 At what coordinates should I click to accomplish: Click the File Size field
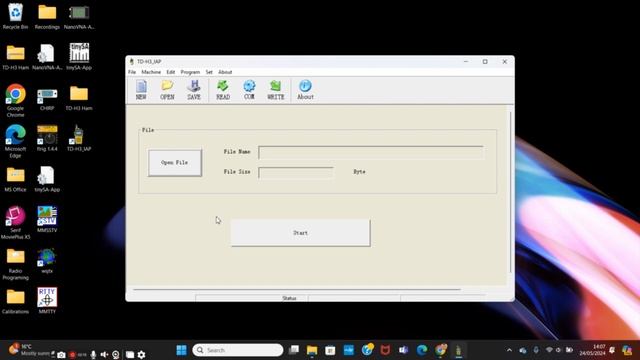296,172
